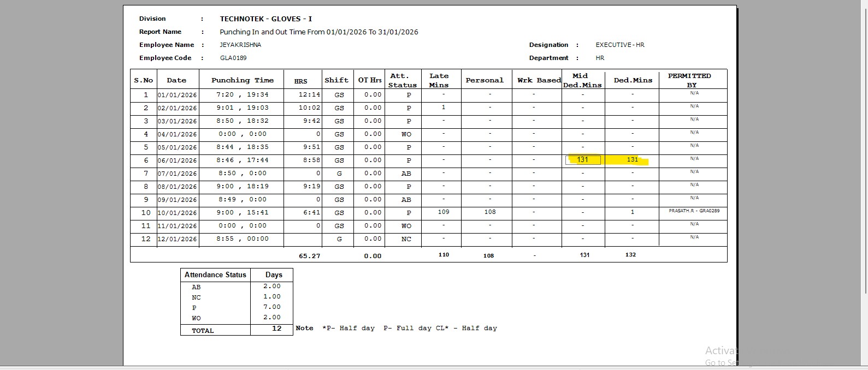Screen dimensions: 868x370
Task: Click HRS value 12:14 in first row
Action: 309,95
